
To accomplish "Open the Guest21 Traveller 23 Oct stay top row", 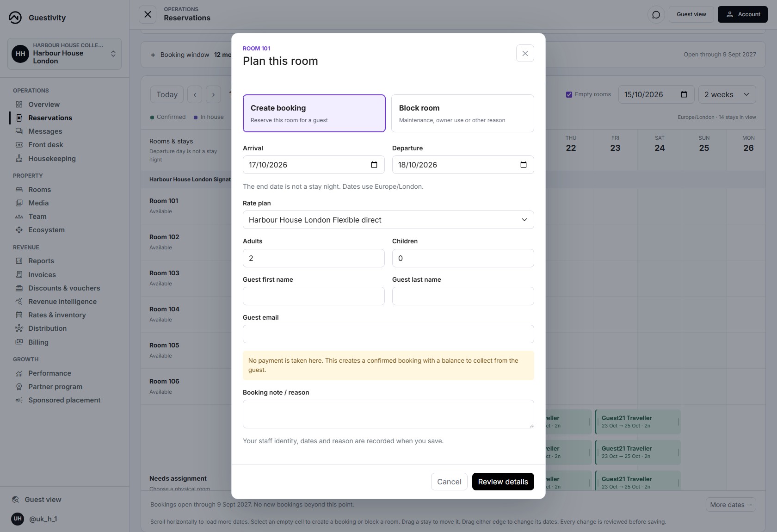I will pyautogui.click(x=637, y=421).
